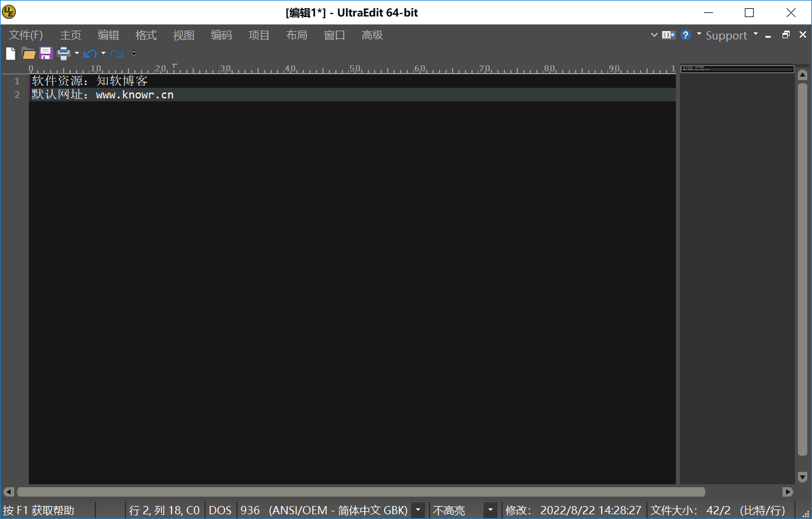Open the Support dropdown arrow

(x=755, y=34)
